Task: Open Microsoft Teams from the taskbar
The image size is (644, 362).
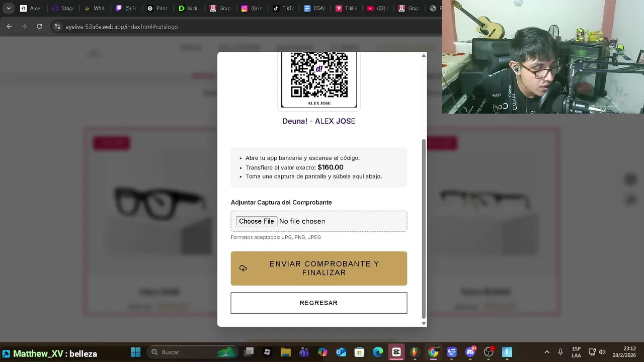Action: pyautogui.click(x=304, y=352)
